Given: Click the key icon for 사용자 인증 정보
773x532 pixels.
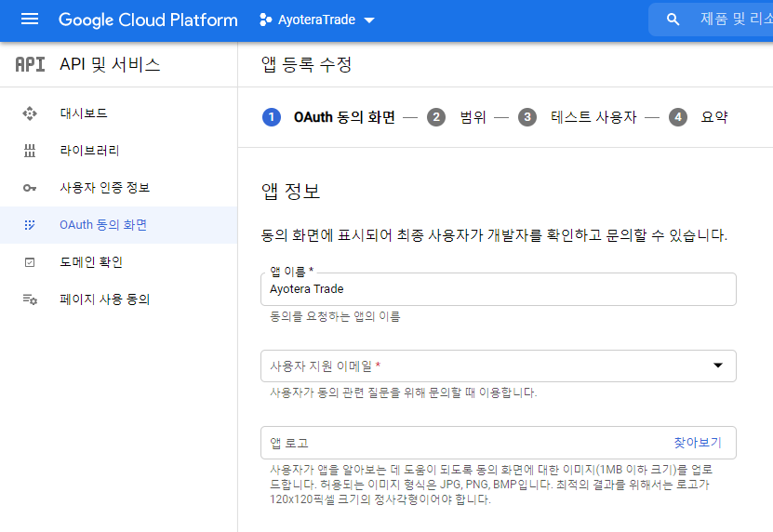Looking at the screenshot, I should click(30, 188).
